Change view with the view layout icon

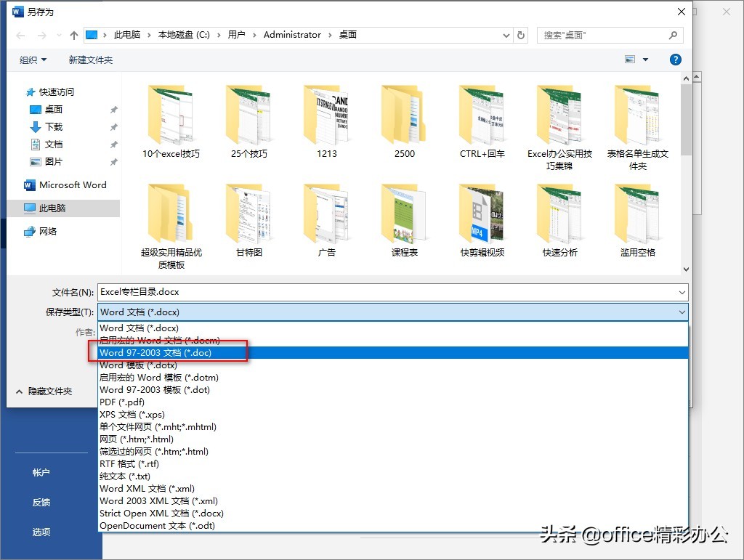(x=630, y=60)
